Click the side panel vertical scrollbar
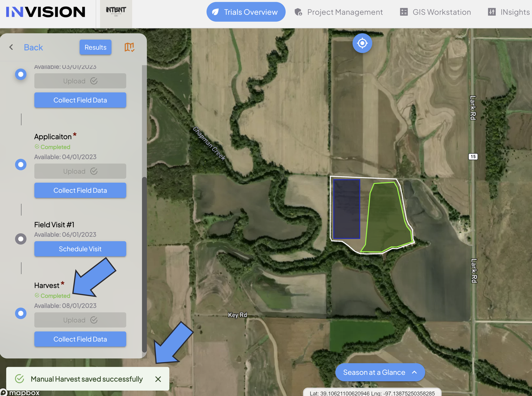 (x=144, y=264)
